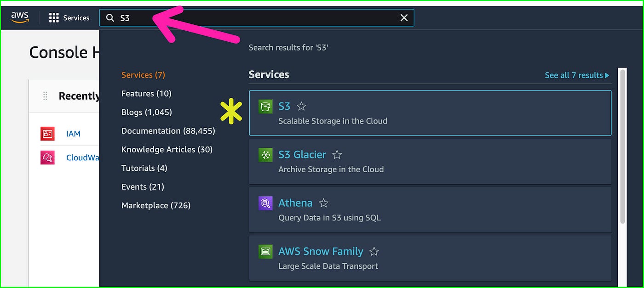
Task: View Marketplace (726) search results
Action: click(156, 205)
